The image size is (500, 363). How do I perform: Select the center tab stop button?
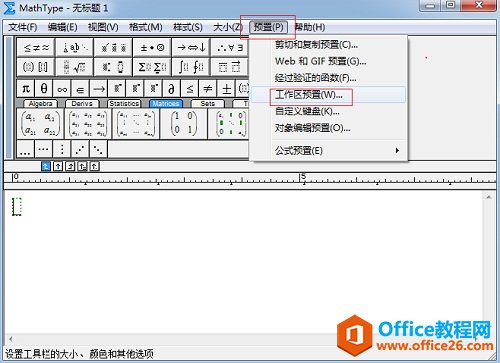pyautogui.click(x=58, y=166)
